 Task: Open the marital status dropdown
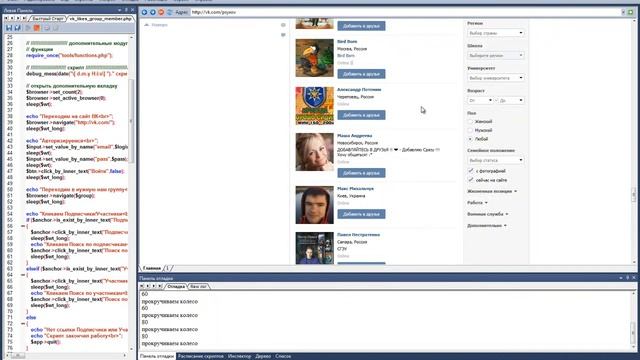496,160
